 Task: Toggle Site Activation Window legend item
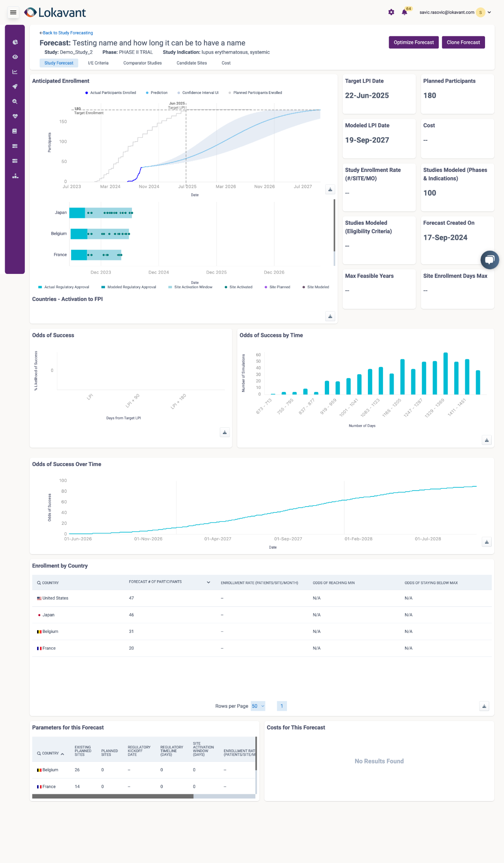[190, 287]
